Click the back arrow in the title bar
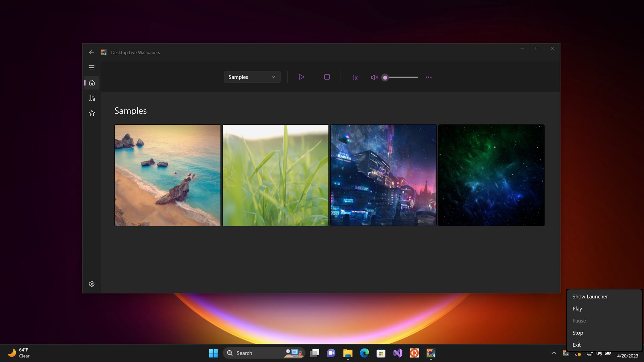 tap(92, 52)
